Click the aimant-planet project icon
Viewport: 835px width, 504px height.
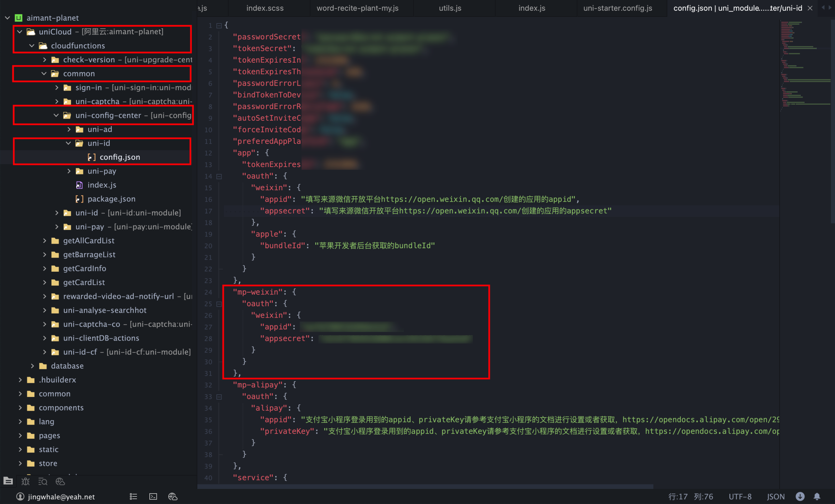coord(19,18)
